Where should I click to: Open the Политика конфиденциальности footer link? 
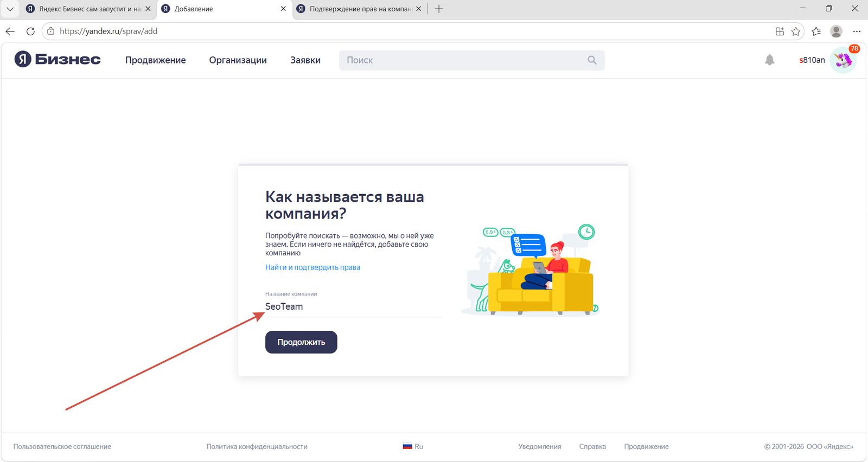coord(257,447)
